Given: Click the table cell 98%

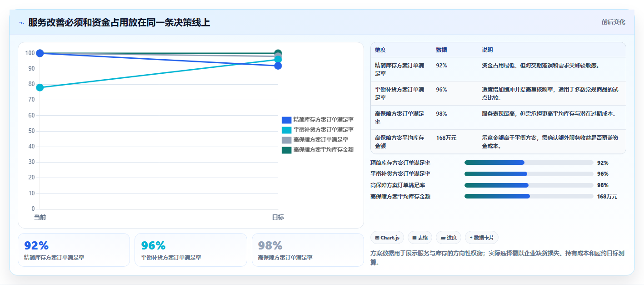Looking at the screenshot, I should pos(441,114).
